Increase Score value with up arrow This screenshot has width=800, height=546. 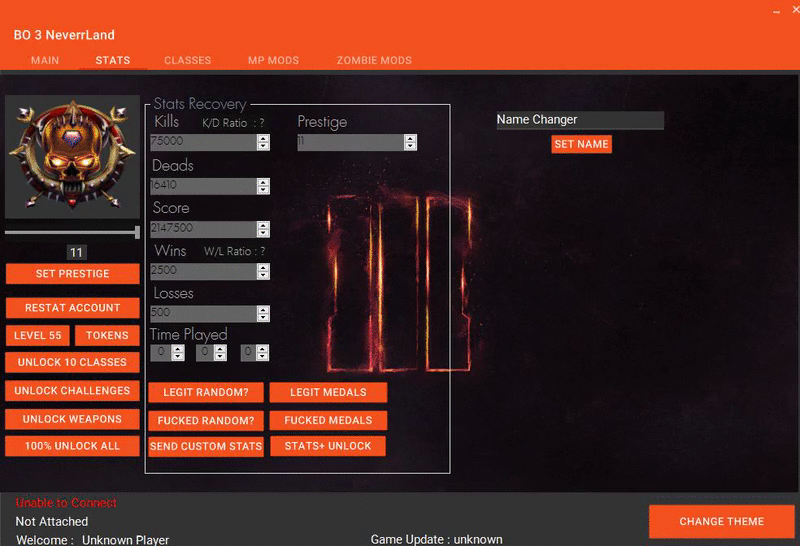click(263, 225)
